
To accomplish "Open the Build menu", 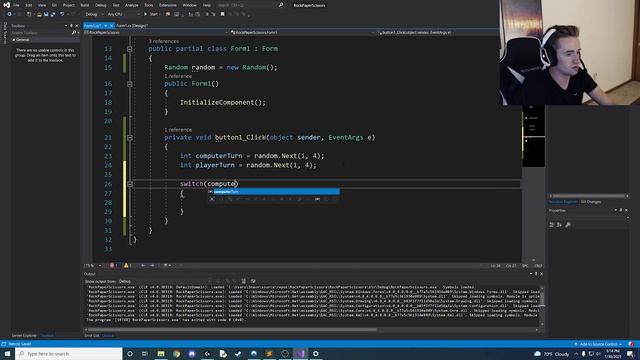I will pyautogui.click(x=84, y=5).
